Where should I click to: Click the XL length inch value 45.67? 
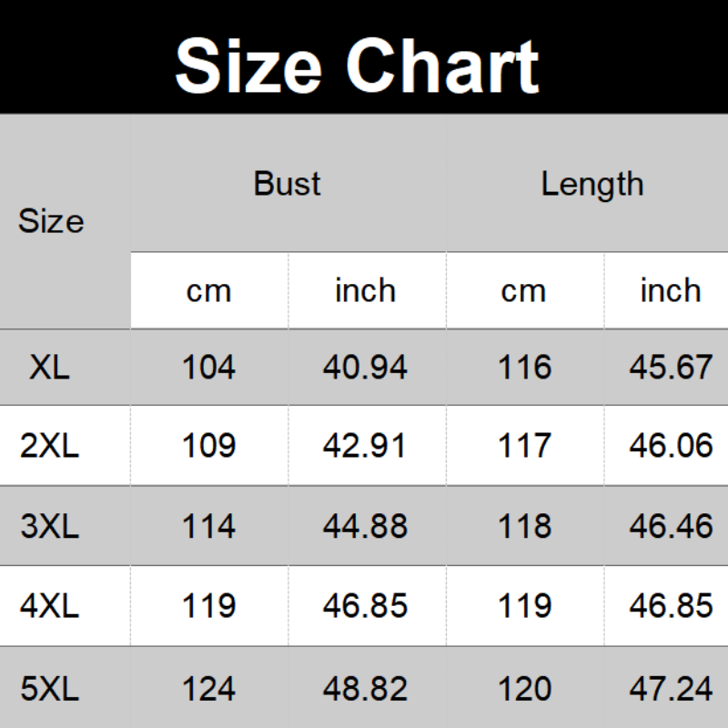(x=671, y=367)
